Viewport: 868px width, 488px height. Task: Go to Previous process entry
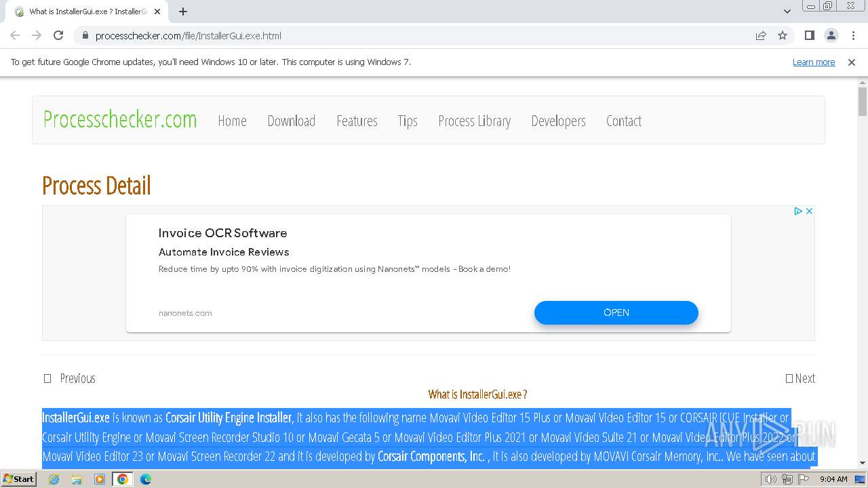click(70, 378)
